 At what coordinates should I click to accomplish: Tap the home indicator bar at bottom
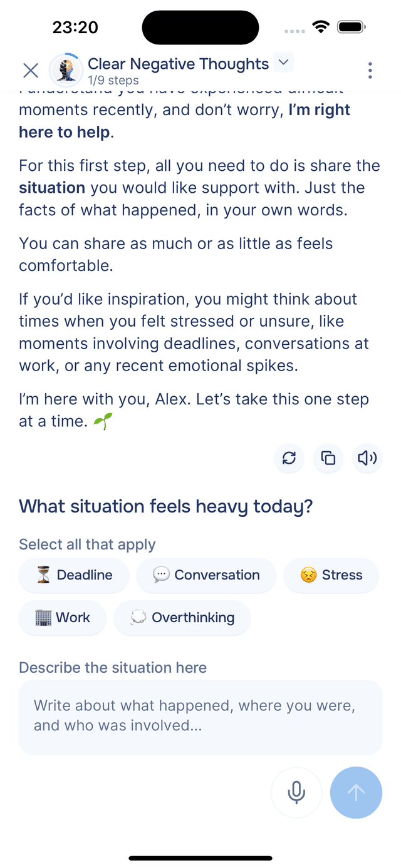click(200, 858)
